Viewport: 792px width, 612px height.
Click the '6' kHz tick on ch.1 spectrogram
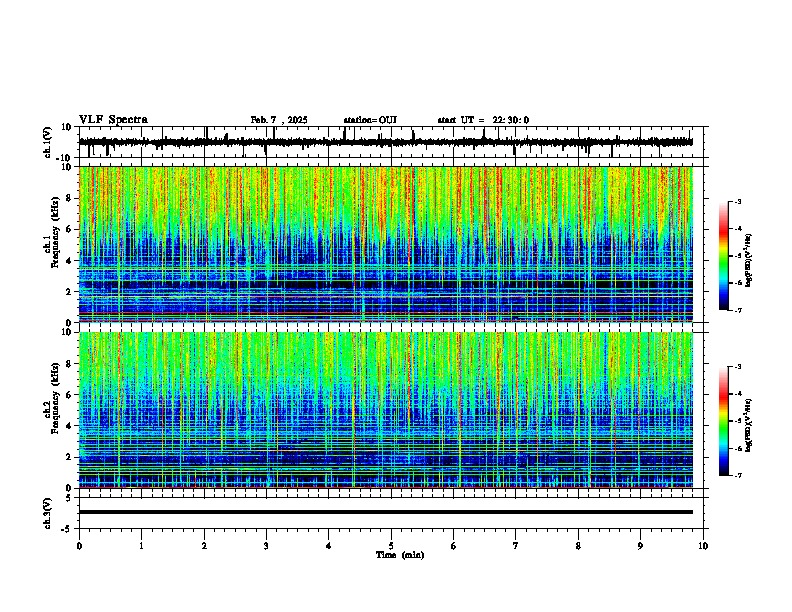(70, 229)
